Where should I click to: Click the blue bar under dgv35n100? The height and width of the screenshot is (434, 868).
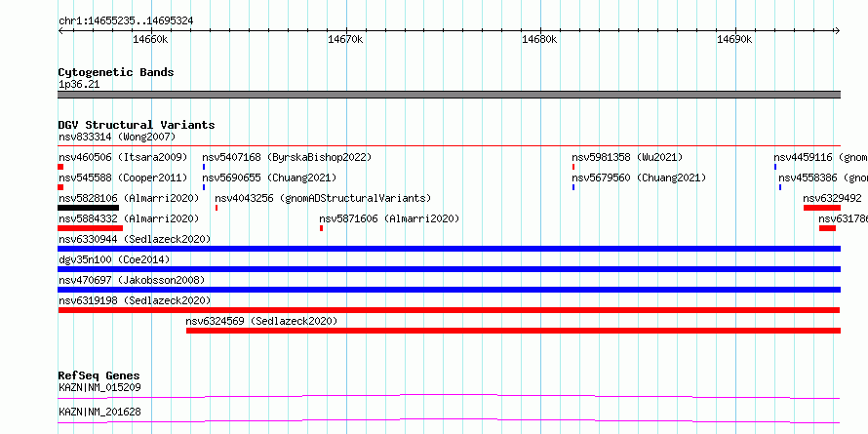tap(449, 269)
